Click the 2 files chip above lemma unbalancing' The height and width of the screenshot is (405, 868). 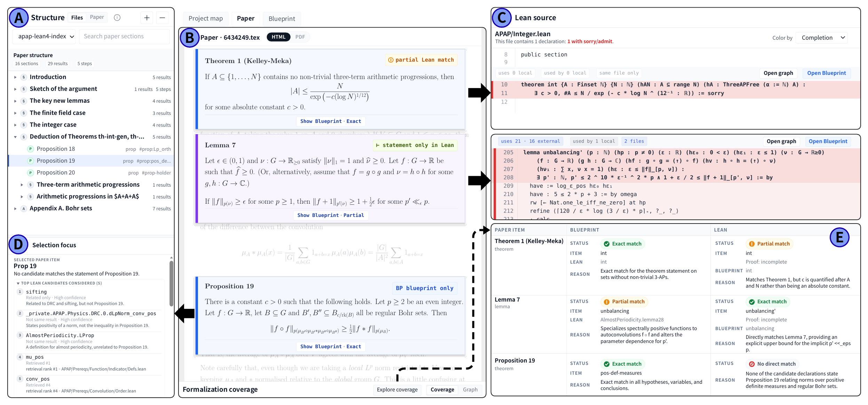tap(634, 141)
